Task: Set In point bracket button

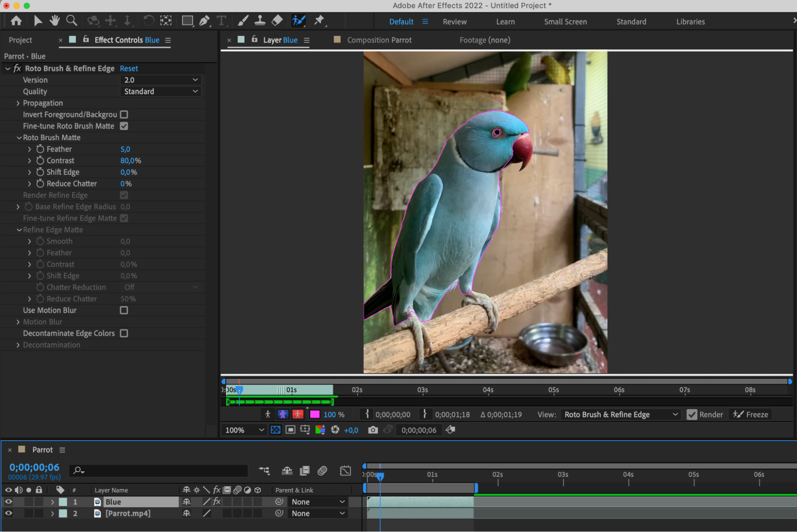Action: [367, 414]
